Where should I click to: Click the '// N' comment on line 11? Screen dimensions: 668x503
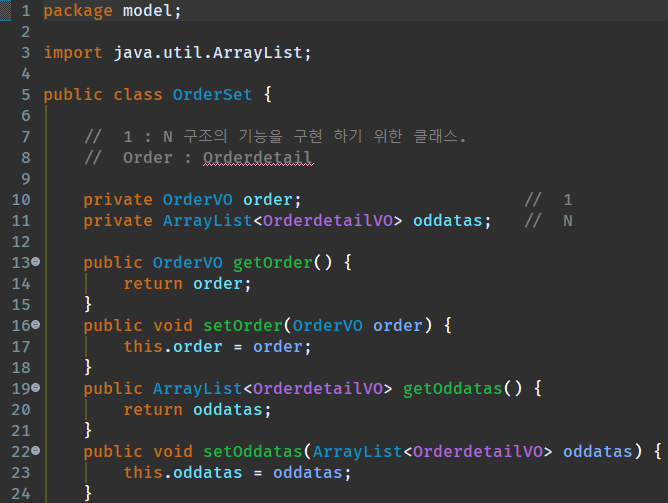549,221
